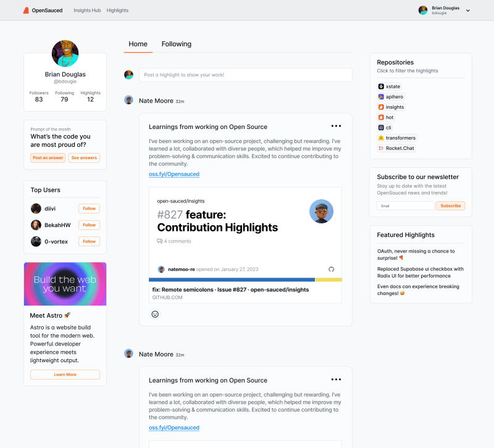Open the three-dot menu on second highlight
The height and width of the screenshot is (448, 494).
pyautogui.click(x=336, y=380)
